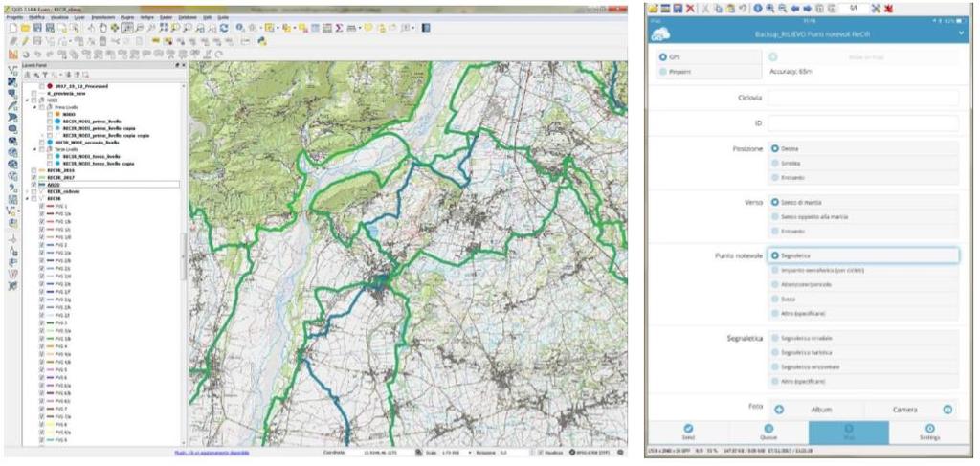Click the Refresh map icon in QGIS
Screen dimensions: 980x466
pos(223,28)
